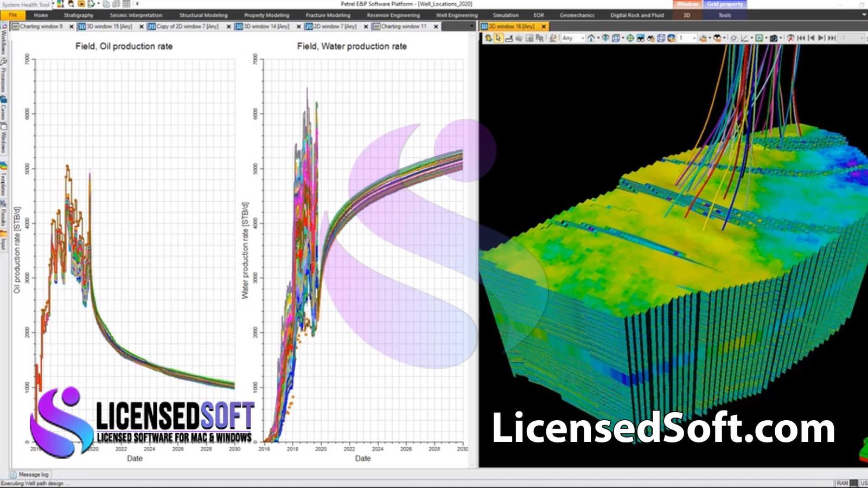This screenshot has height=488, width=868.
Task: Expand the home view dropdown arrow
Action: [x=598, y=38]
